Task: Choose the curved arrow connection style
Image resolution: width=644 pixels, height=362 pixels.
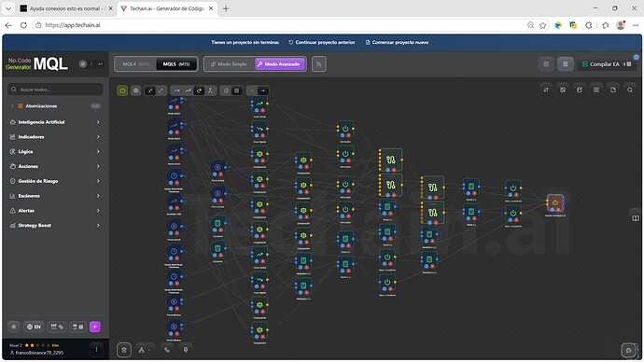Action: tap(199, 90)
